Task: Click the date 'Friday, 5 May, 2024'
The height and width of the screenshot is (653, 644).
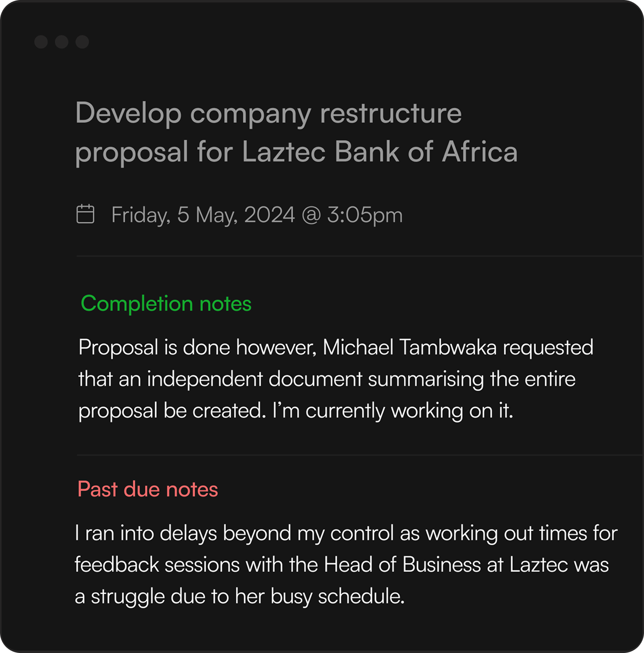Action: (203, 215)
